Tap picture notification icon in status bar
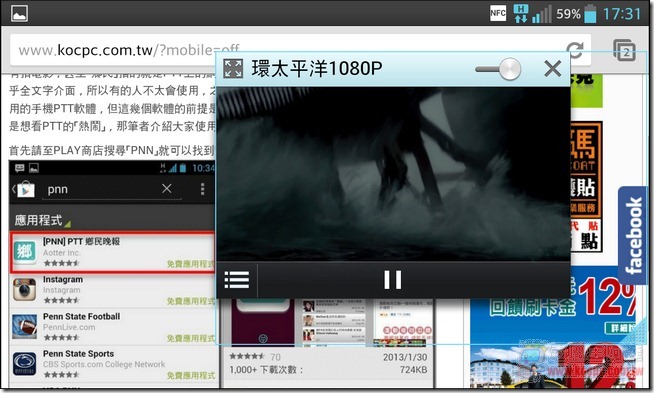Viewport: 654px width, 393px height. (x=20, y=13)
